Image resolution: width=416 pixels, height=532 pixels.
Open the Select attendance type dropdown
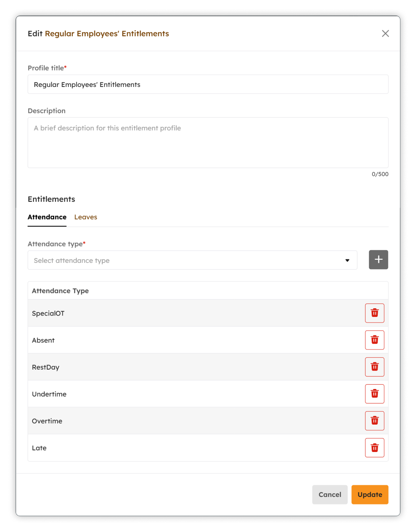(192, 260)
